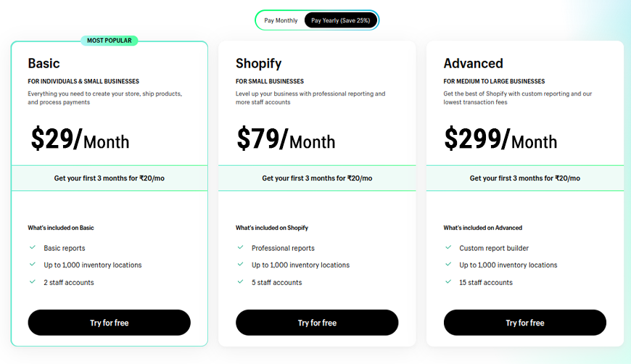Click checkmark icon beside 15 staff accounts
Viewport: 631px width, 364px height.
[x=448, y=281]
